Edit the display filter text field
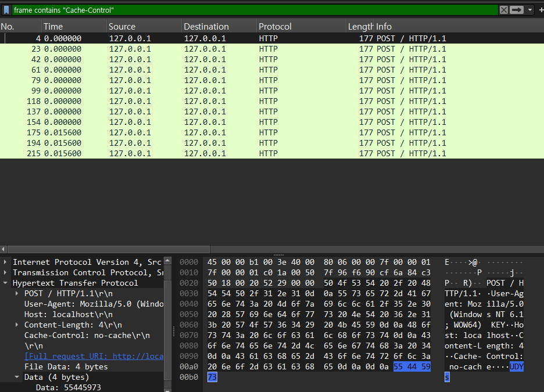 pos(255,10)
